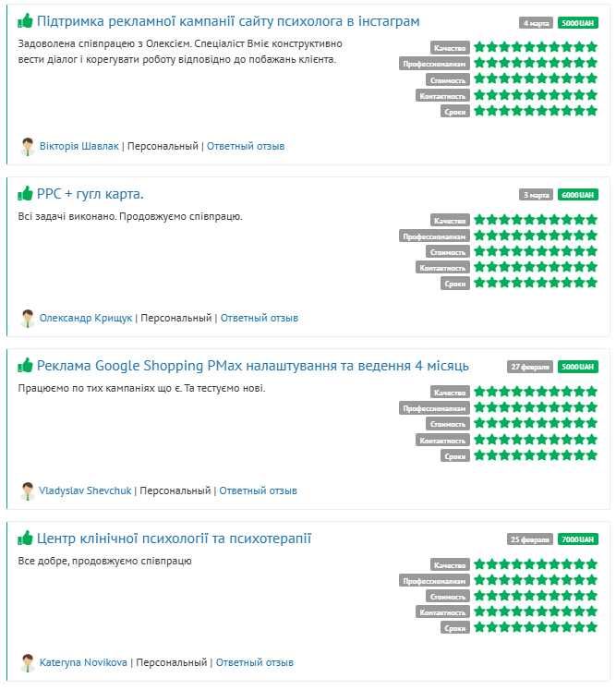
Task: Open the 'PPC + гугл карта.' review title
Action: [91, 194]
